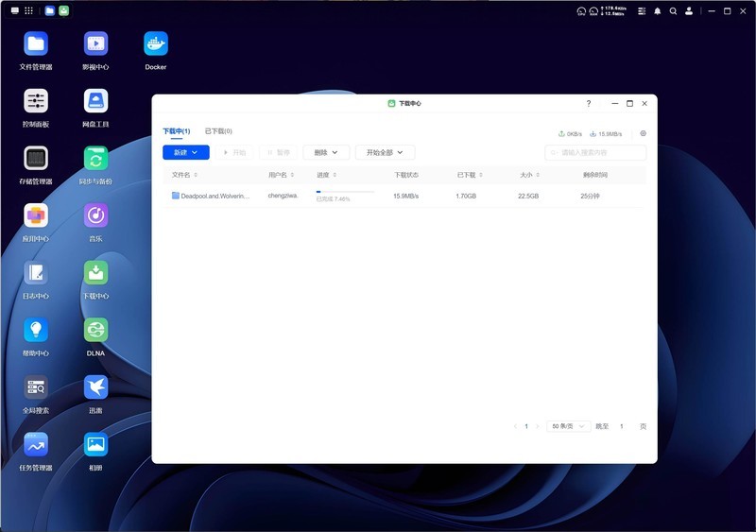Open the 50 条/页 page size selector

coord(569,426)
